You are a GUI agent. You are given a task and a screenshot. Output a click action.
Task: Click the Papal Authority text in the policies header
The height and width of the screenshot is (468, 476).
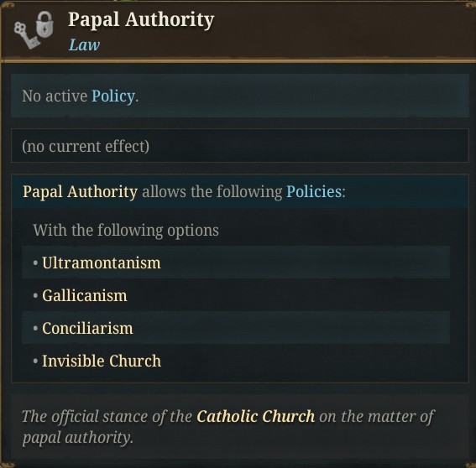(80, 192)
